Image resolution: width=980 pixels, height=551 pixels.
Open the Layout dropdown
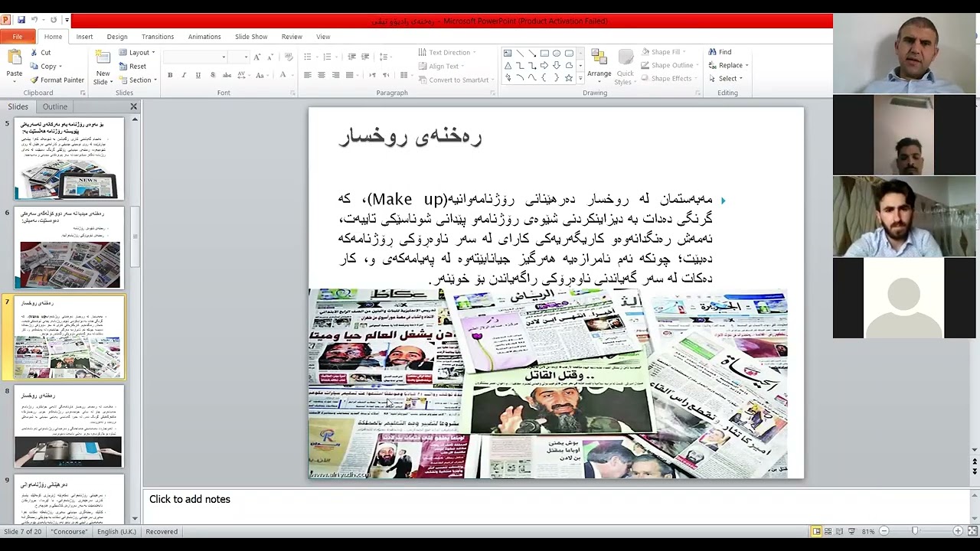click(138, 53)
